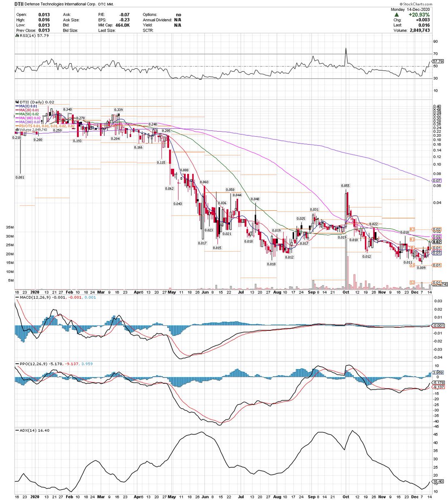The image size is (448, 500).
Task: Click the +20.93% change percentage
Action: 419,15
